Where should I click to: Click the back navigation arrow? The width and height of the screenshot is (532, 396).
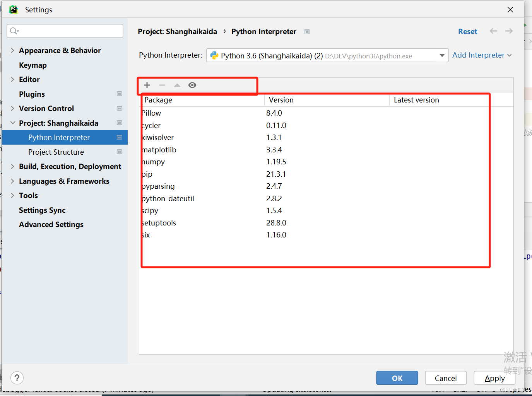(x=493, y=31)
